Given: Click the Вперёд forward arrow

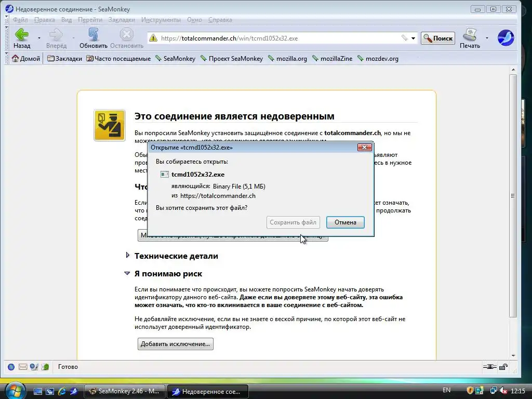Looking at the screenshot, I should point(56,35).
